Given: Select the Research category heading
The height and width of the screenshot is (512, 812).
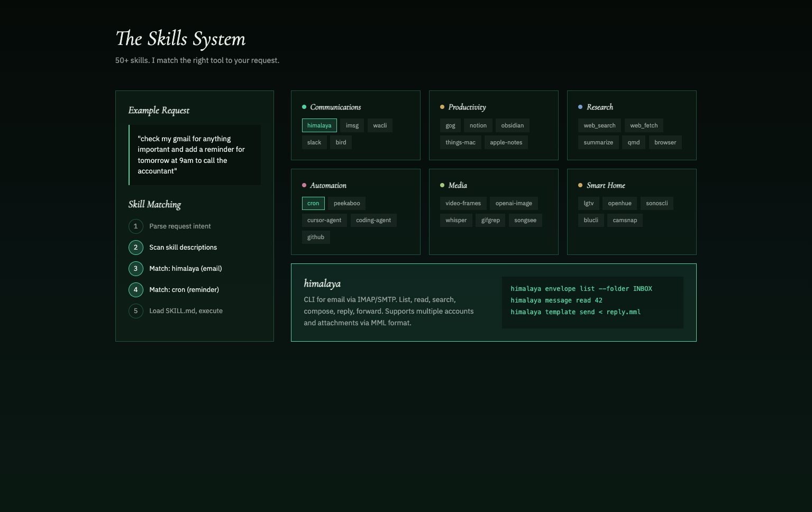Looking at the screenshot, I should pyautogui.click(x=599, y=107).
